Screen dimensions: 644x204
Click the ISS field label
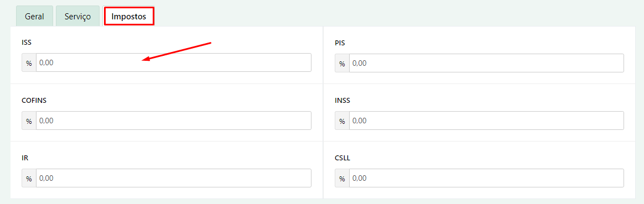(27, 42)
